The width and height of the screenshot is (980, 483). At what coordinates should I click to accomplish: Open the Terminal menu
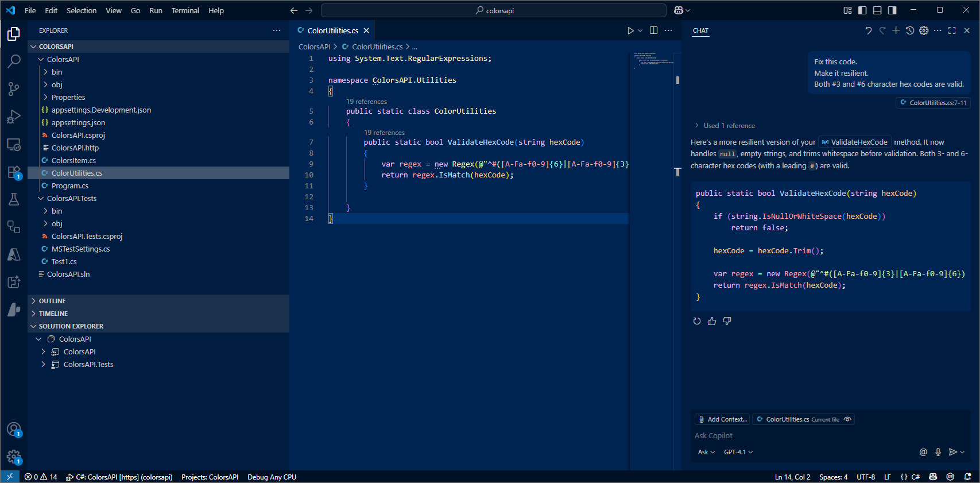[185, 10]
